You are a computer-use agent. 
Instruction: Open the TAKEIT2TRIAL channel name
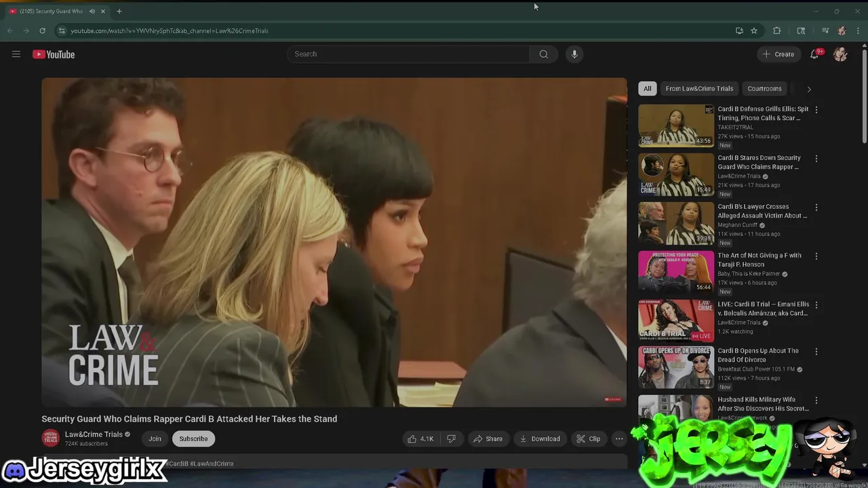tap(735, 127)
